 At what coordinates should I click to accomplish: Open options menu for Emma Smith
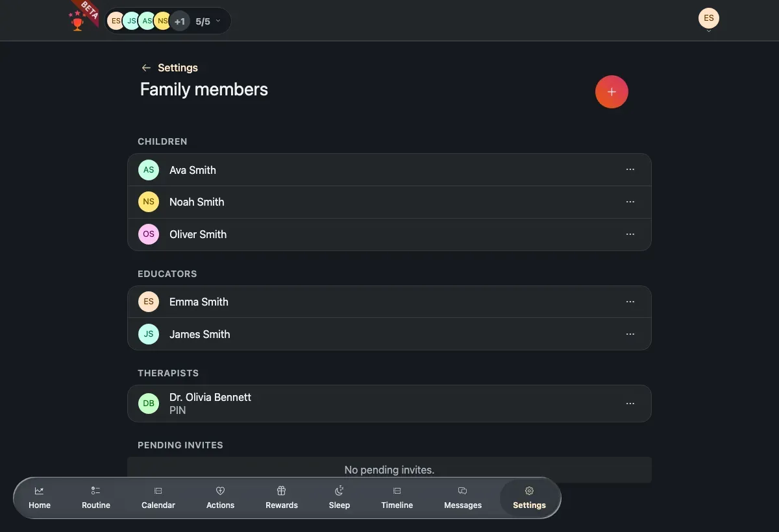[630, 302]
